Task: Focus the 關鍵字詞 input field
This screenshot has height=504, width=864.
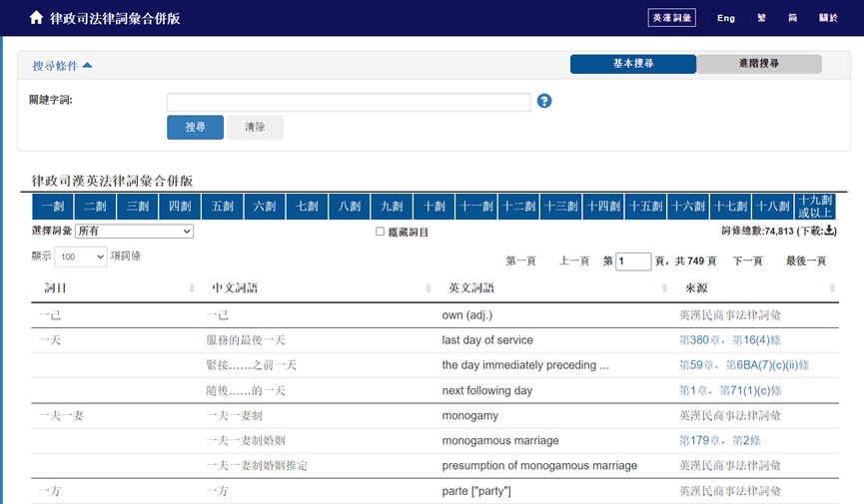Action: 349,103
